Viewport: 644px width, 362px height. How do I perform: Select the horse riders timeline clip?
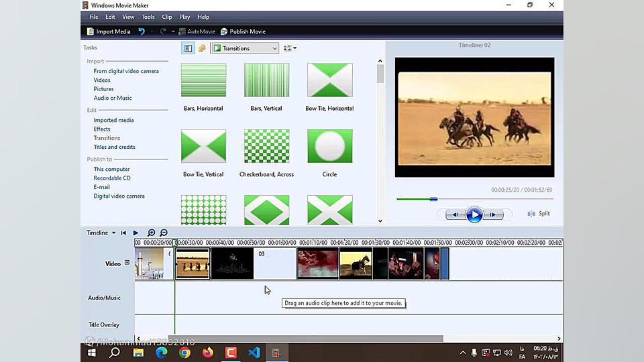(193, 263)
